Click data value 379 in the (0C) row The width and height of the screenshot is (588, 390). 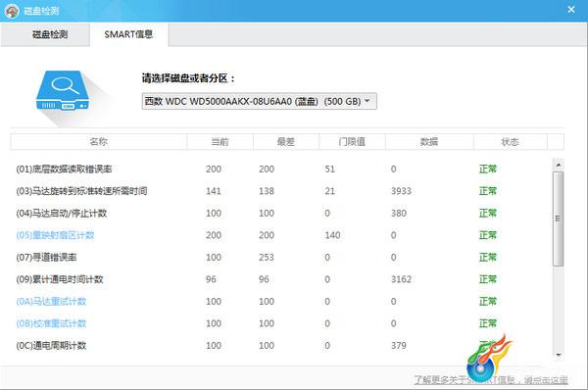coord(399,346)
